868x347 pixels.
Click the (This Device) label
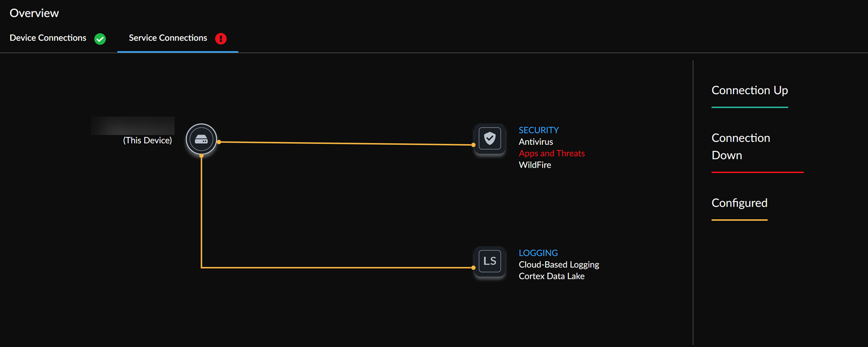[x=147, y=140]
